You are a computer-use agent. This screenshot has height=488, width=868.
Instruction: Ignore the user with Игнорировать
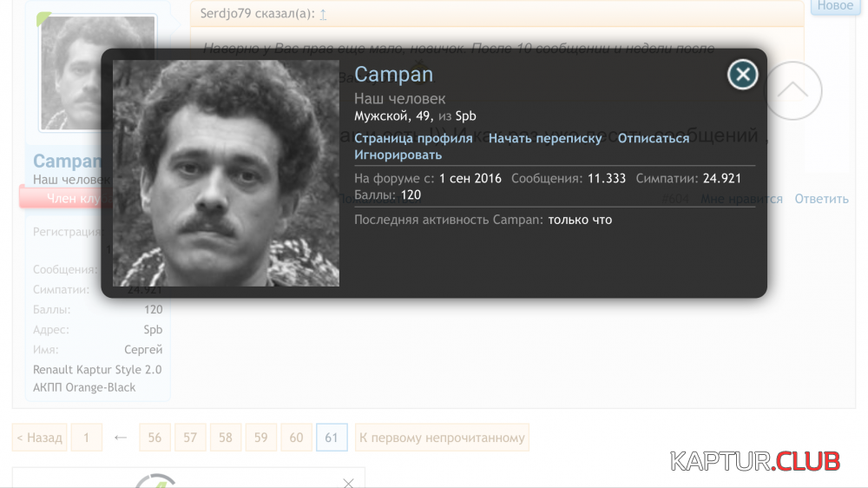(398, 155)
